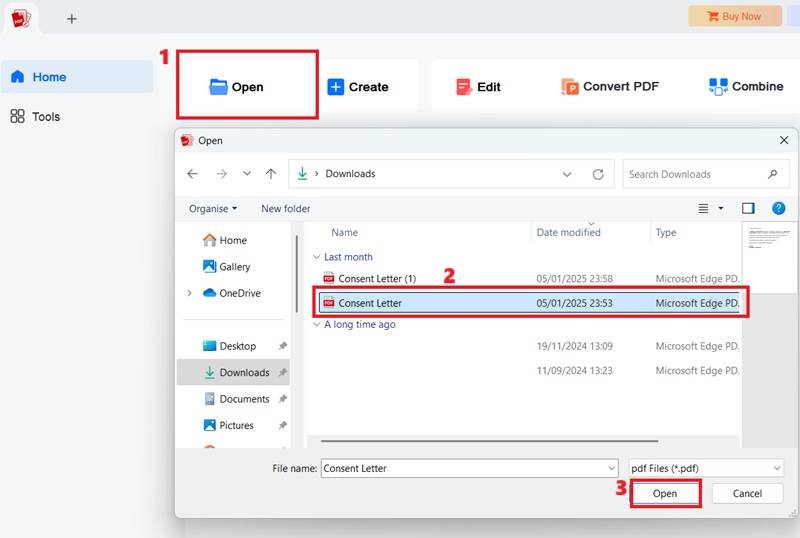This screenshot has height=538, width=800.
Task: Toggle the preview pane icon
Action: pos(748,208)
